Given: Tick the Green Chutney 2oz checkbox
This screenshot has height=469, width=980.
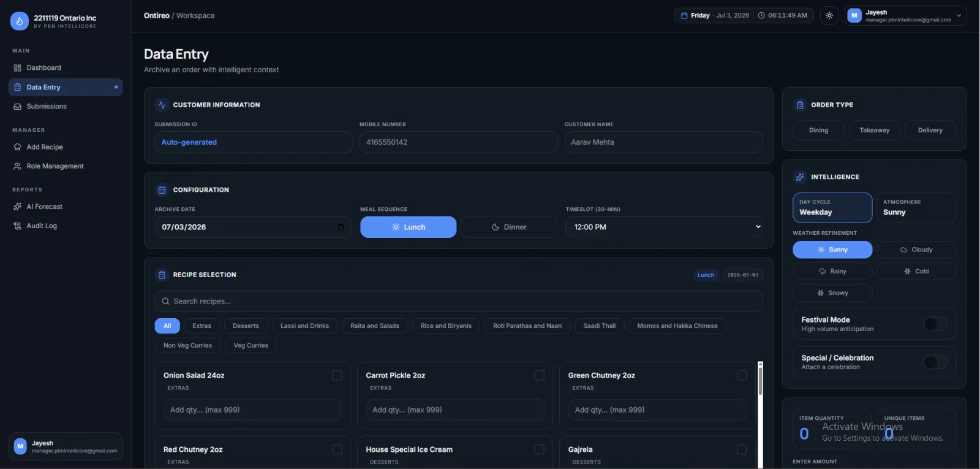Looking at the screenshot, I should 742,375.
